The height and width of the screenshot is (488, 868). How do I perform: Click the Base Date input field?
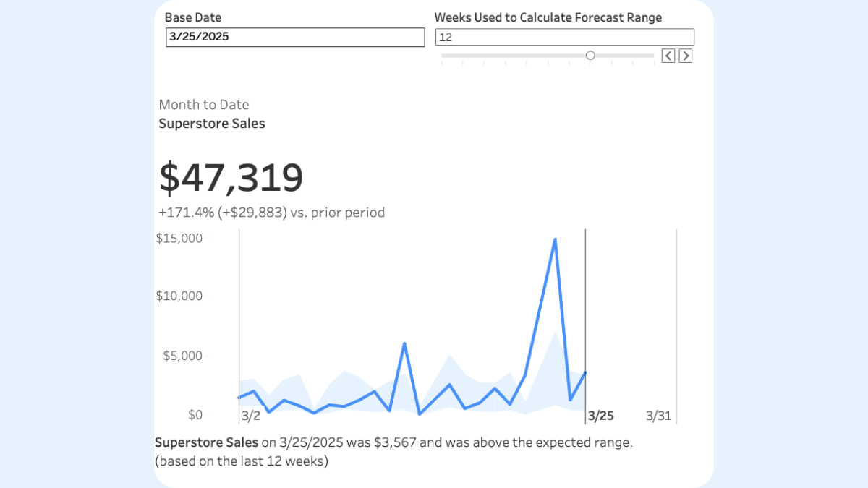coord(294,37)
